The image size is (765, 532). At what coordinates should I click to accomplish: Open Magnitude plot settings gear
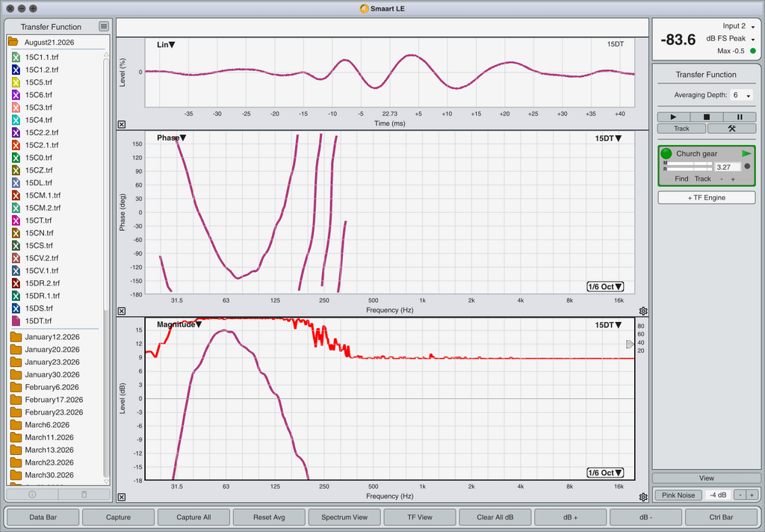pos(643,497)
